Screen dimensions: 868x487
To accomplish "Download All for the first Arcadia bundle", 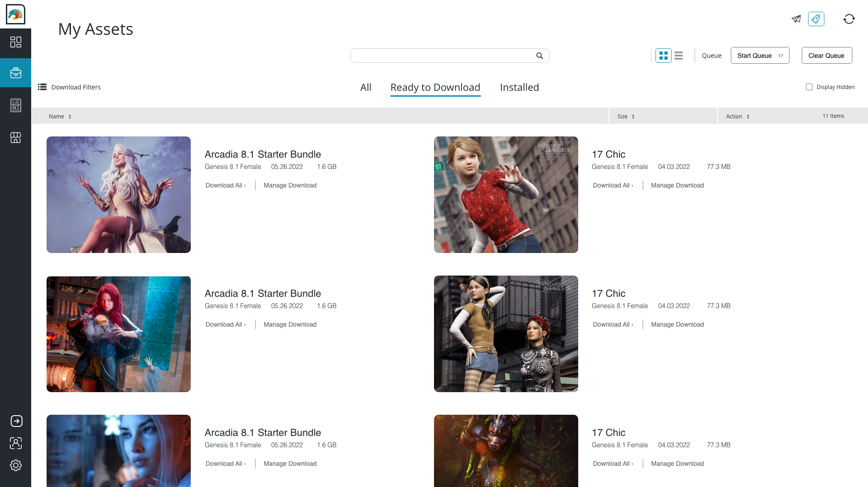I will point(226,185).
